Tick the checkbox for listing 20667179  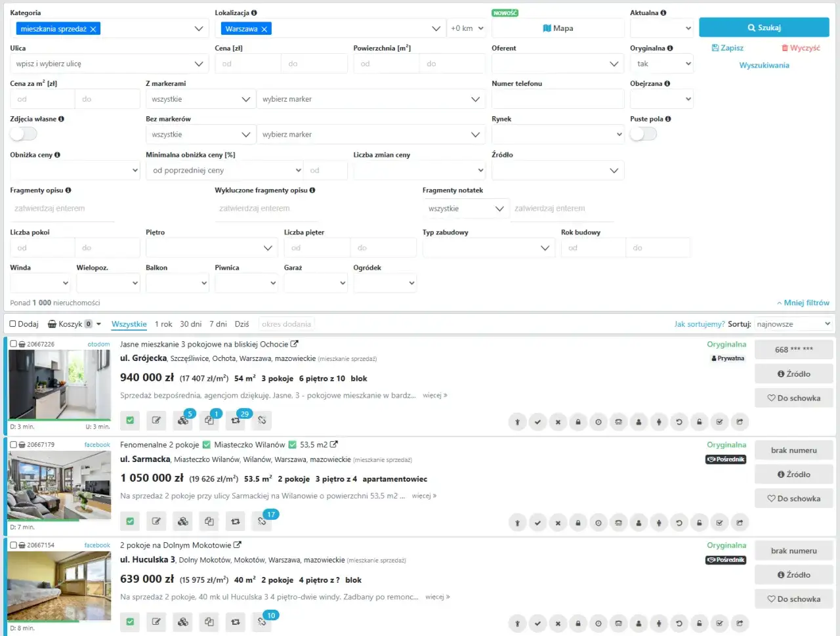pyautogui.click(x=13, y=444)
